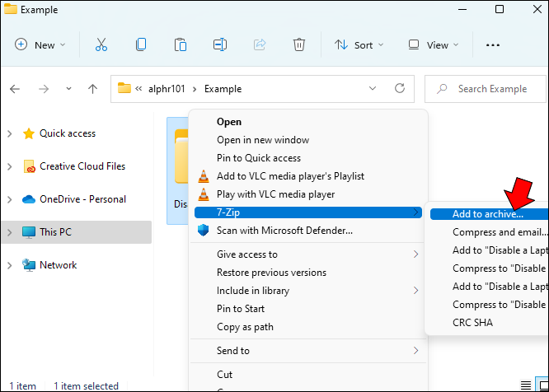
Task: Select Scan with Microsoft Defender entry
Action: click(x=284, y=231)
